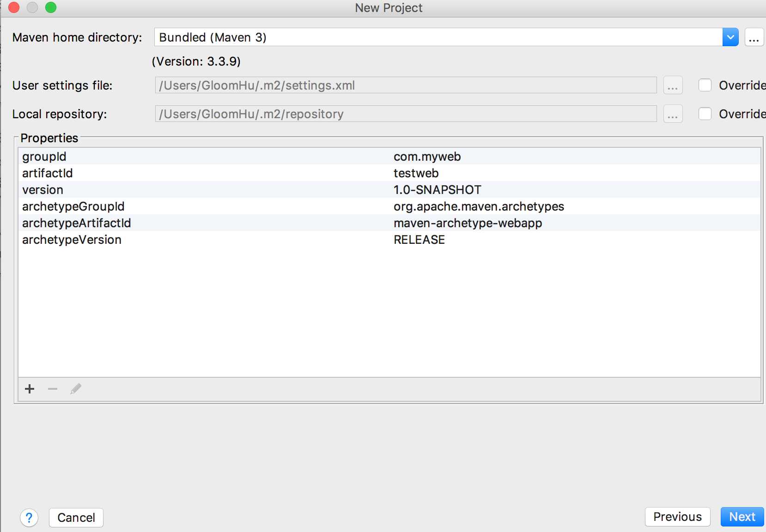Select the artifactId property row
This screenshot has height=532, width=766.
click(389, 173)
